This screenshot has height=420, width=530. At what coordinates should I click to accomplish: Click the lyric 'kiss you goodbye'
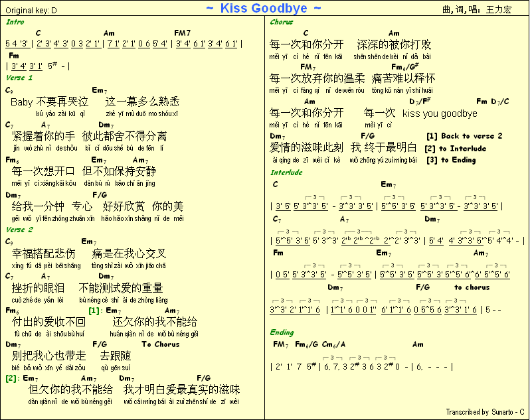point(440,113)
